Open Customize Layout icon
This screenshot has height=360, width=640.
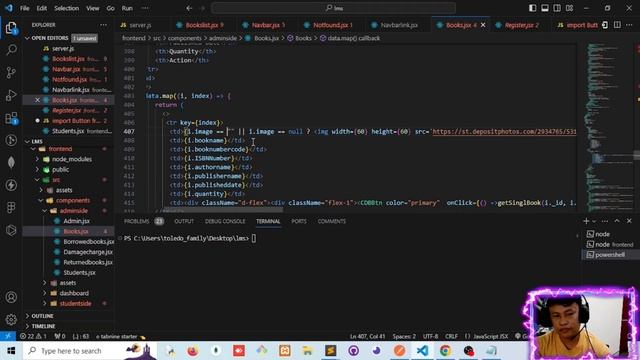569,8
